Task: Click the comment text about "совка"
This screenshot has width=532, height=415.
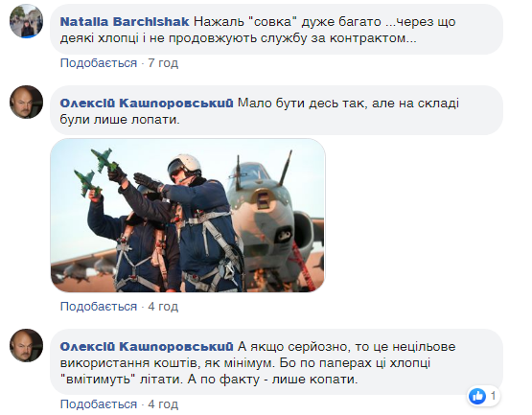Action: pos(258,30)
